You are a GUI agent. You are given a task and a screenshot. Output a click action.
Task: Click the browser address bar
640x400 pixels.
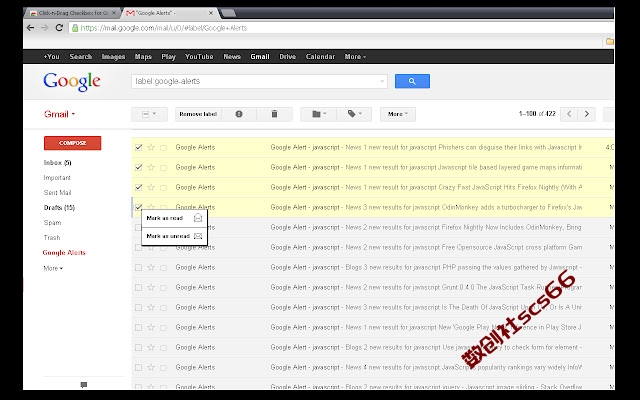click(x=343, y=28)
